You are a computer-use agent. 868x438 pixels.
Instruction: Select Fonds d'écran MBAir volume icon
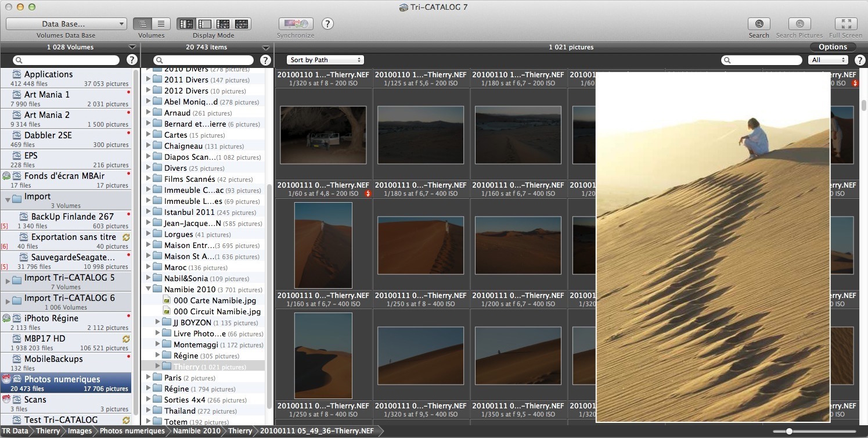point(17,176)
